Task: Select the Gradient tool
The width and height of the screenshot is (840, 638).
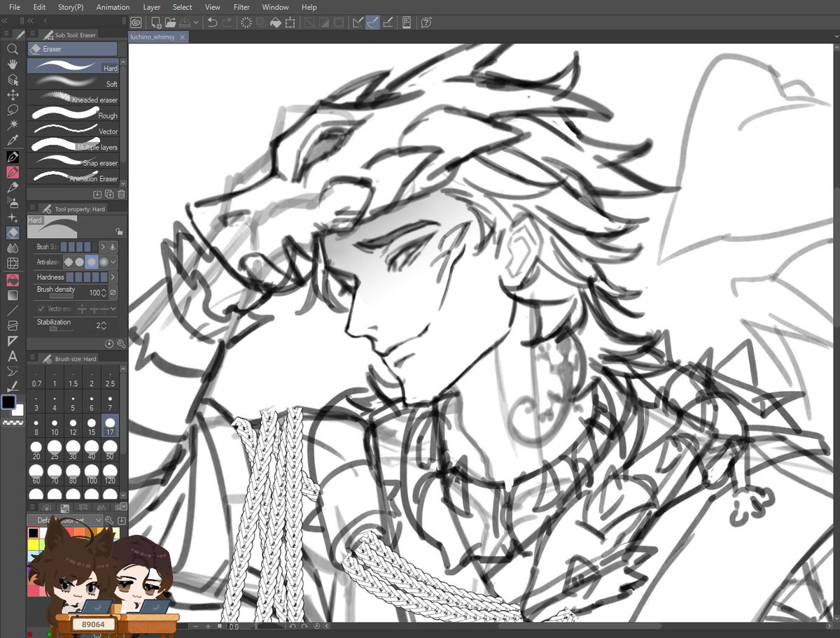Action: pos(12,295)
